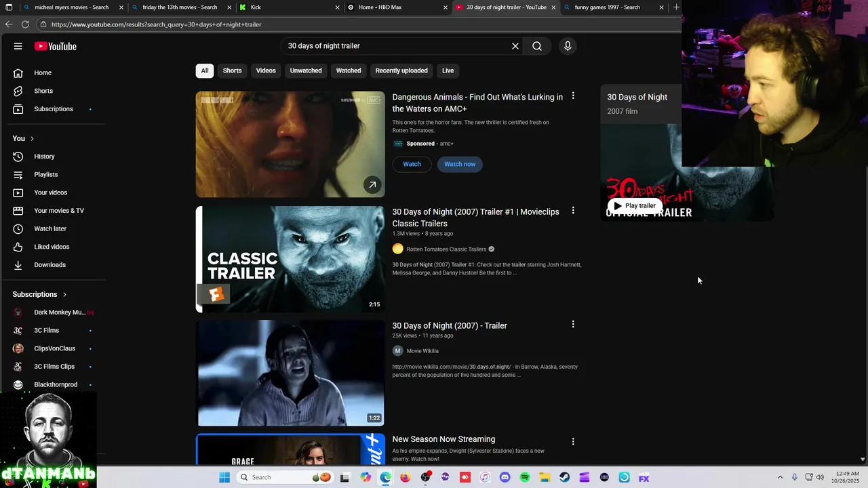The image size is (868, 488).
Task: Open Steam from the taskbar
Action: 564,477
